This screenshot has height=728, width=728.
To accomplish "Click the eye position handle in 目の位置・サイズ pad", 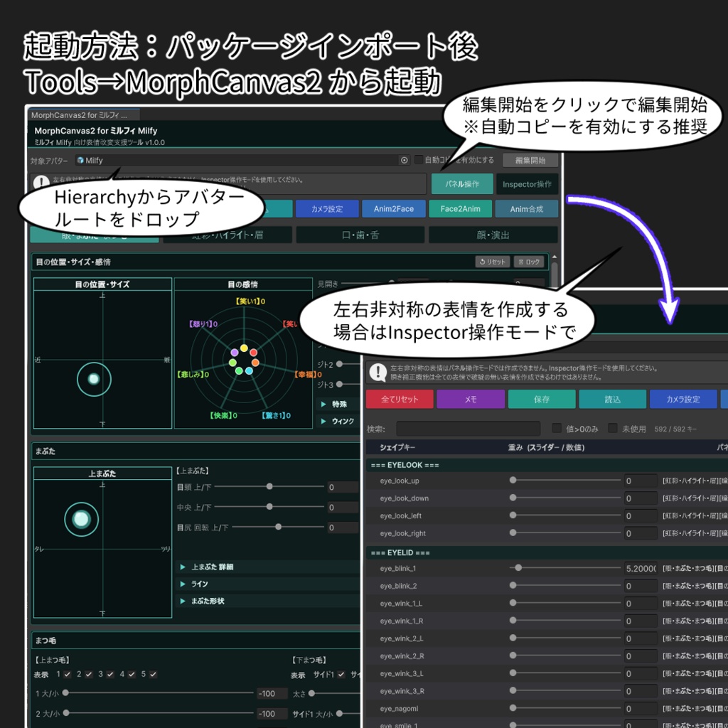I will (94, 379).
